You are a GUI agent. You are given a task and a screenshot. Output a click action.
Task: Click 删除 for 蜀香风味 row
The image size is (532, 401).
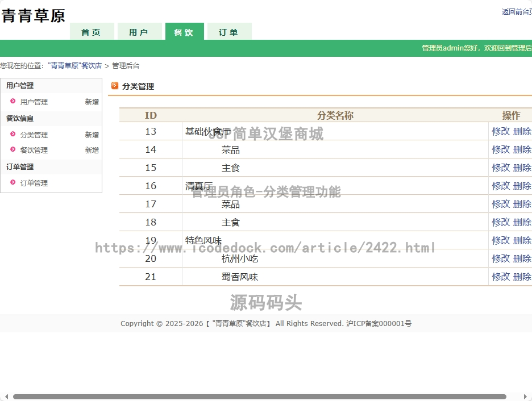(x=522, y=277)
